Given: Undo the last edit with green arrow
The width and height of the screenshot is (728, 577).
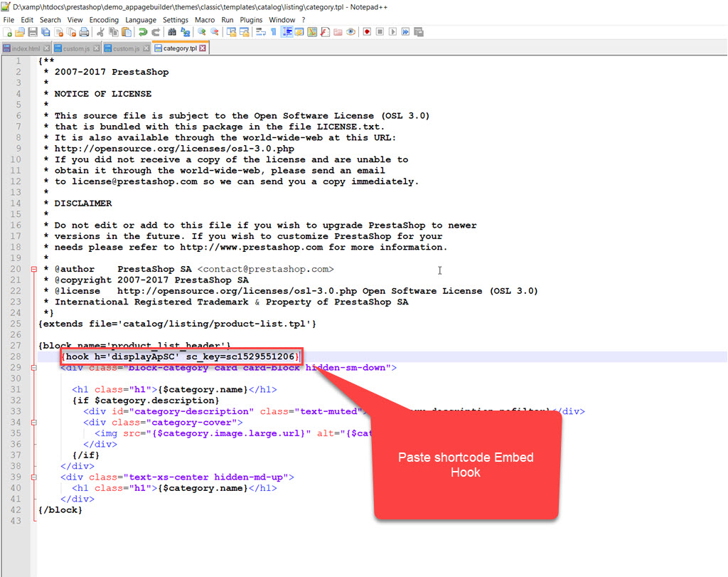Looking at the screenshot, I should [x=142, y=32].
